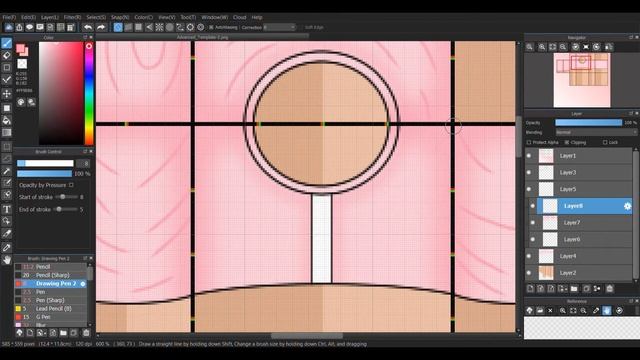Hide Layer7 via visibility dot
Image resolution: width=640 pixels, height=360 pixels.
(x=533, y=222)
